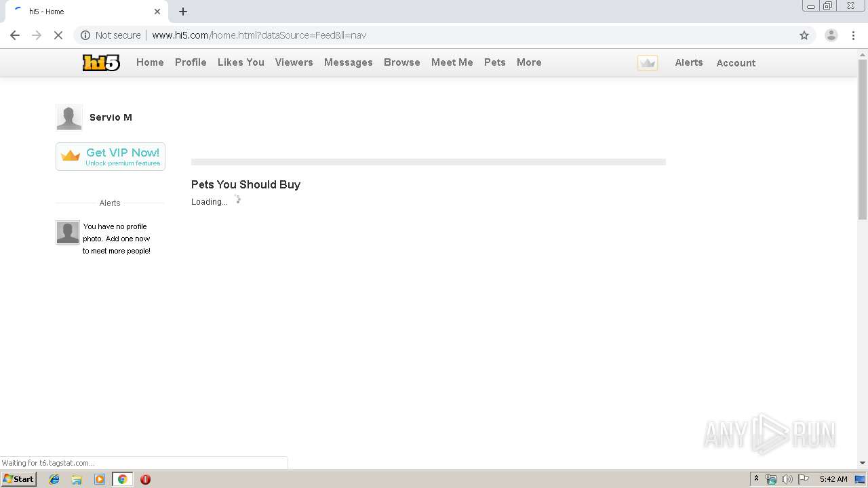The height and width of the screenshot is (488, 868).
Task: Open the Profile nav item
Action: 191,62
